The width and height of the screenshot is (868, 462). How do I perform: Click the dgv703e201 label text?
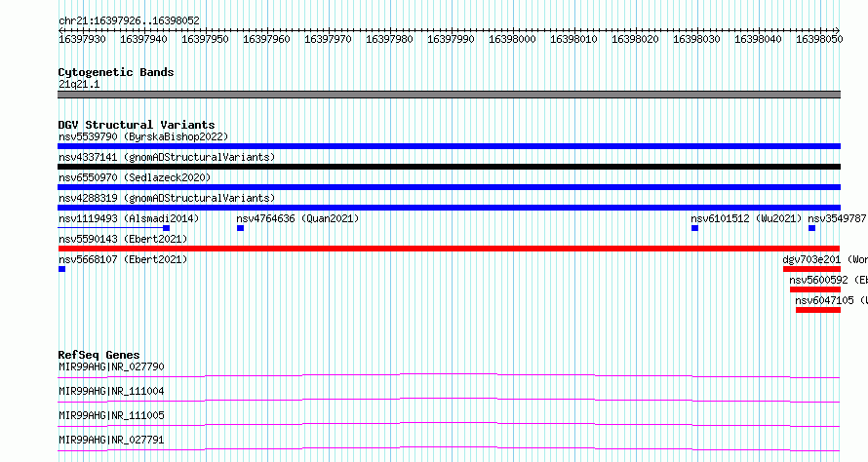(x=811, y=259)
